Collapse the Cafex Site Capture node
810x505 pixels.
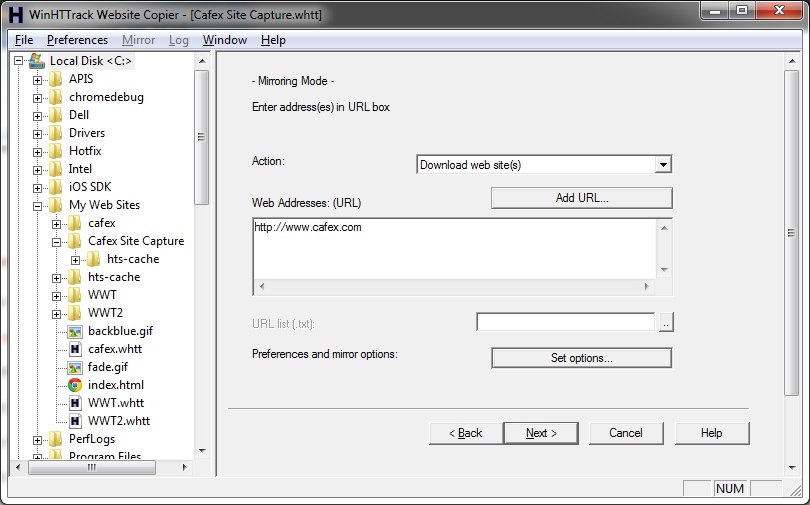(56, 242)
